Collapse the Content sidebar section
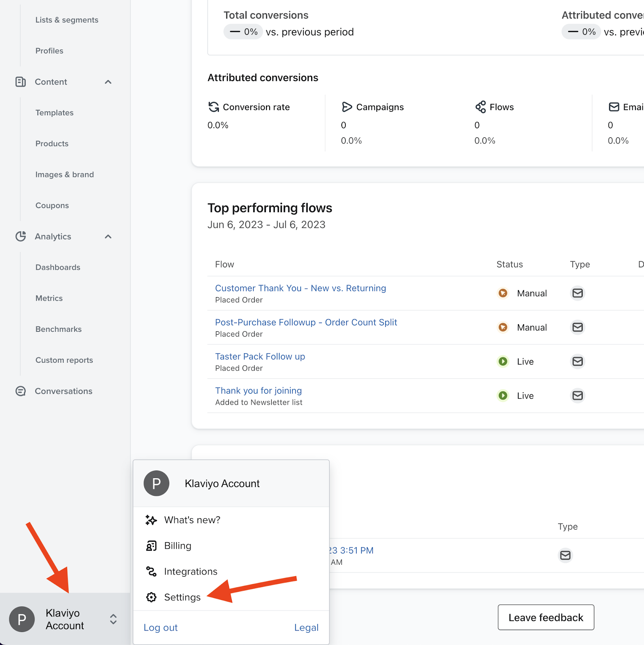This screenshot has width=644, height=645. (108, 82)
